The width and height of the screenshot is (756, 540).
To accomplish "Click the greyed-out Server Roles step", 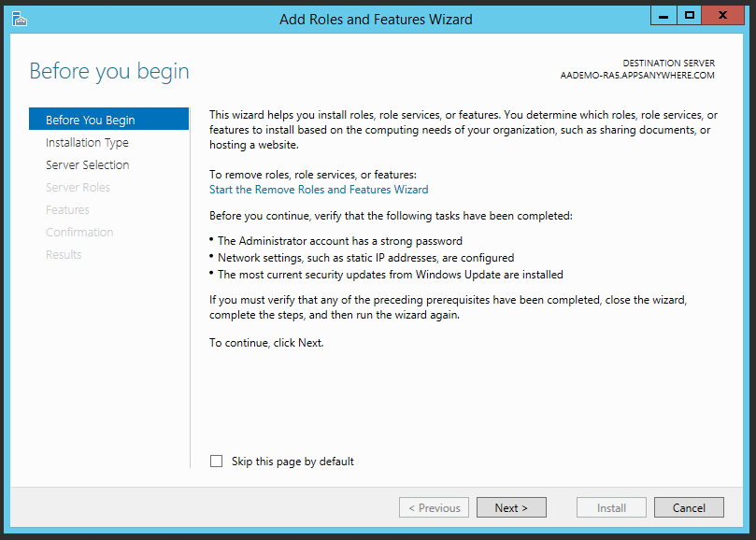I will [78, 188].
